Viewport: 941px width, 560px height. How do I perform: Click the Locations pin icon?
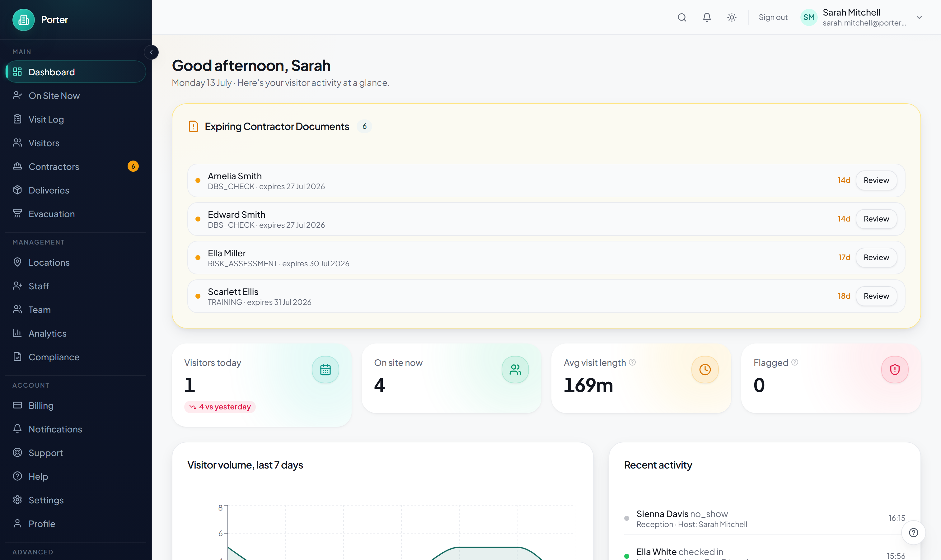point(17,262)
